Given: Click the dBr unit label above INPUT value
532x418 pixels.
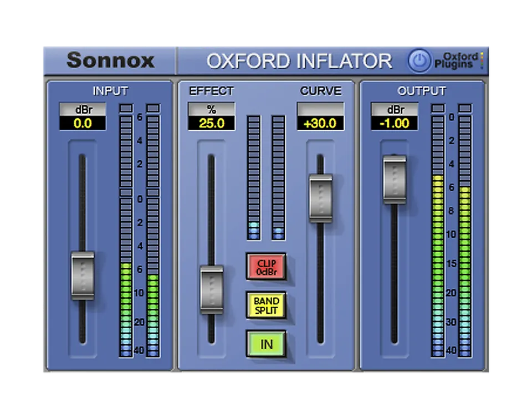Looking at the screenshot, I should 83,110.
